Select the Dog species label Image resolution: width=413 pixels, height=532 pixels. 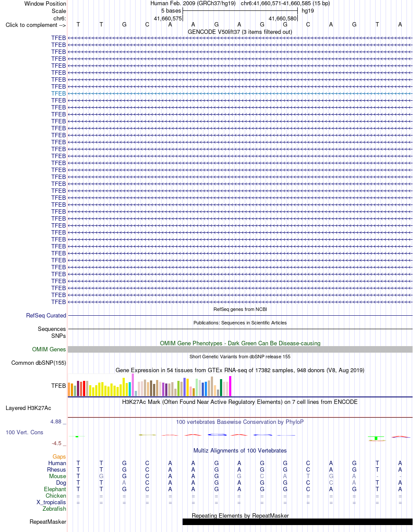(60, 483)
